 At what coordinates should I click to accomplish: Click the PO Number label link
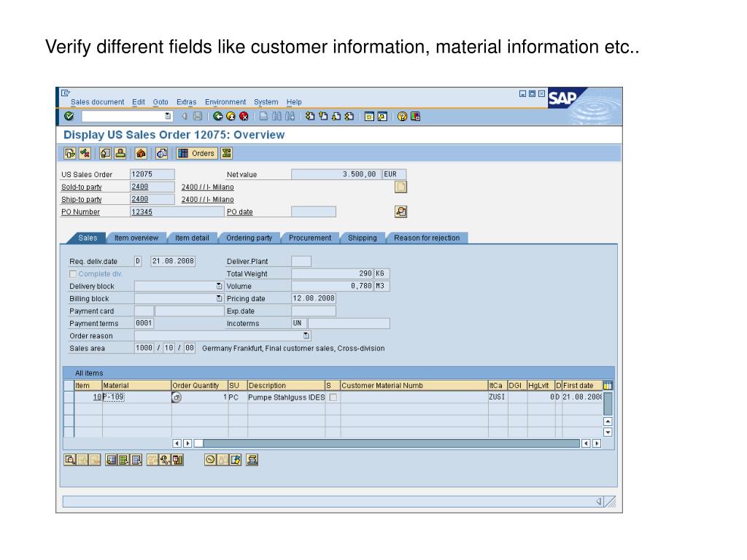coord(80,212)
